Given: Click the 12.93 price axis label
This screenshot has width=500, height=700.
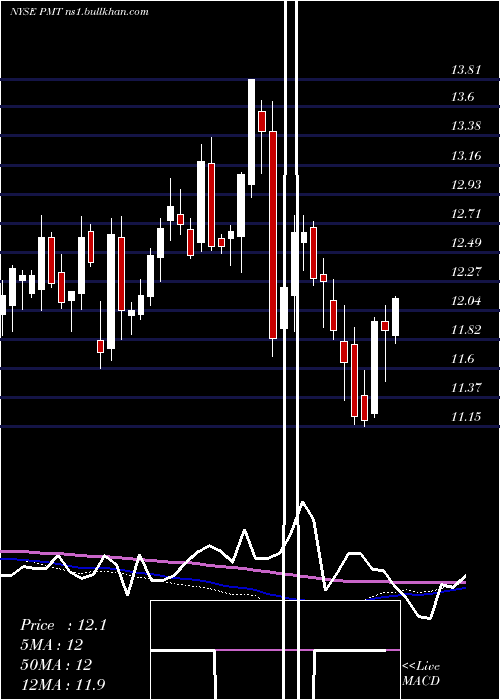Looking at the screenshot, I should coord(466,185).
